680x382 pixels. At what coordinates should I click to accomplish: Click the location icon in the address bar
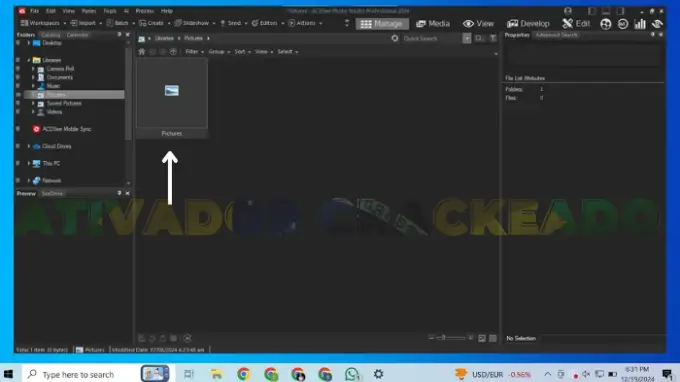141,39
